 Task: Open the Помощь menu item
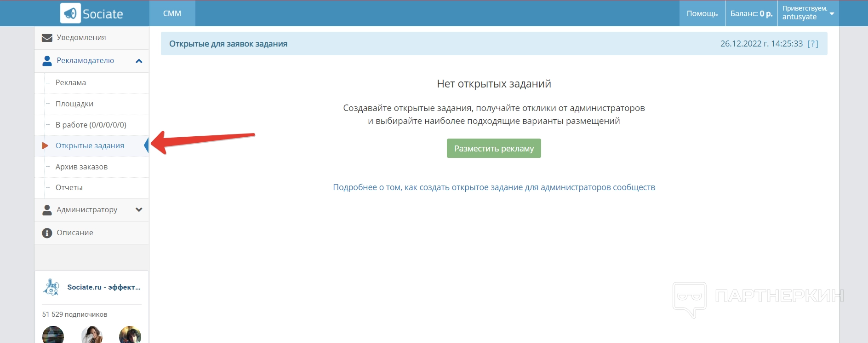click(x=702, y=13)
